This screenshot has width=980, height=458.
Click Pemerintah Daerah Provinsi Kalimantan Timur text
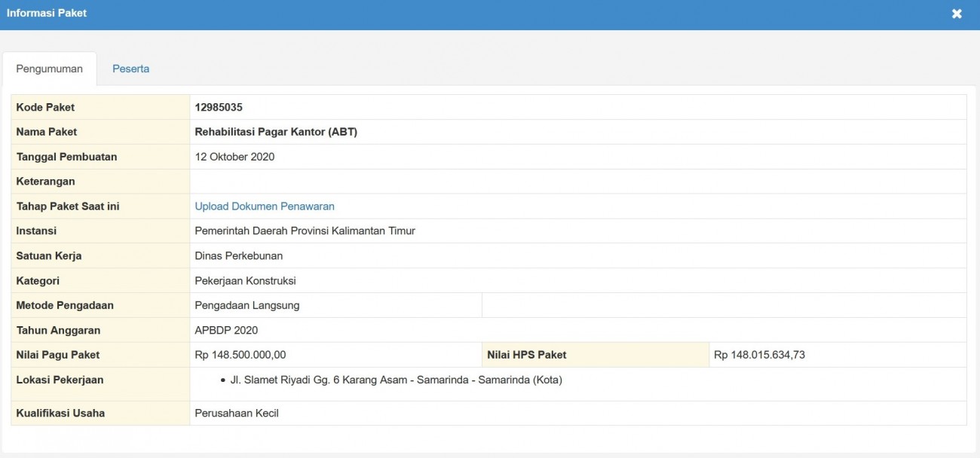(305, 231)
